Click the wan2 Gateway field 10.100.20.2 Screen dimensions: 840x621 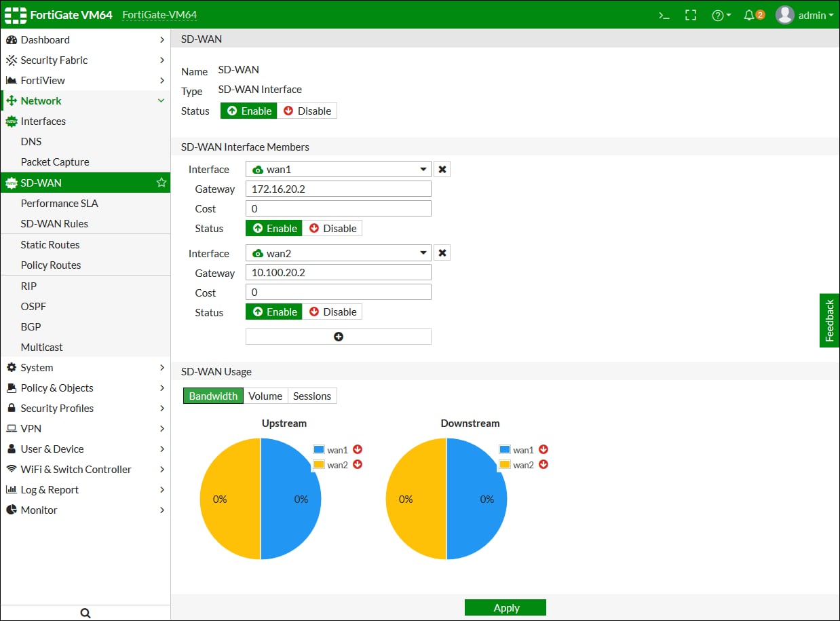tap(339, 273)
